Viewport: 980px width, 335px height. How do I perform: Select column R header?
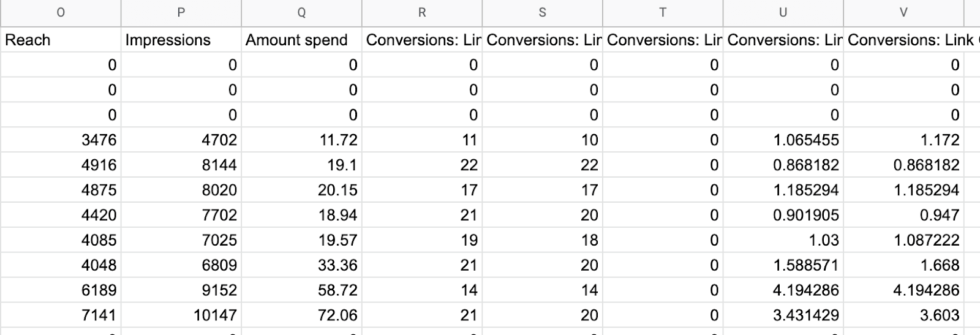point(422,13)
